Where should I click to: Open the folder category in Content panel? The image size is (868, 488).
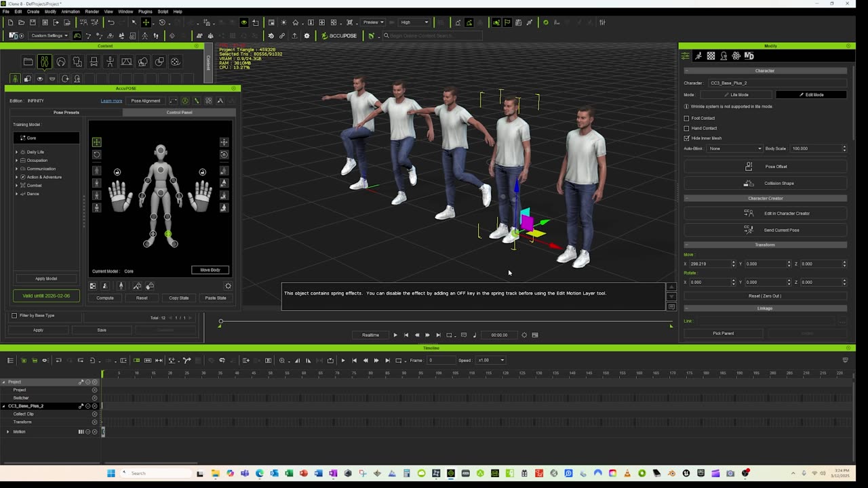click(x=28, y=62)
